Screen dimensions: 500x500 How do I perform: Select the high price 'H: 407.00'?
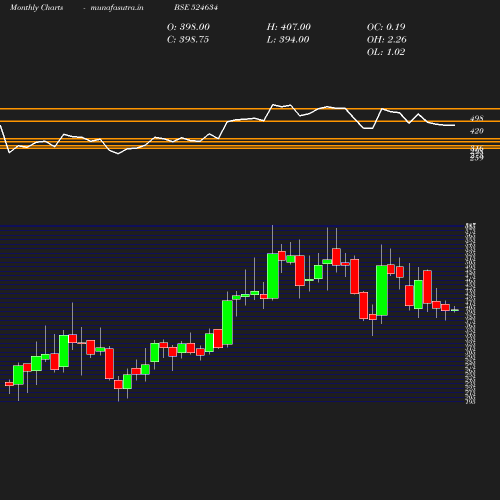tap(289, 27)
